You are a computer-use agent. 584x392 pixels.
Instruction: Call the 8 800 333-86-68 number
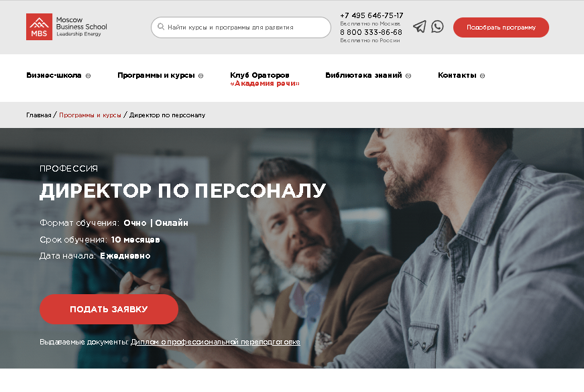click(x=371, y=32)
